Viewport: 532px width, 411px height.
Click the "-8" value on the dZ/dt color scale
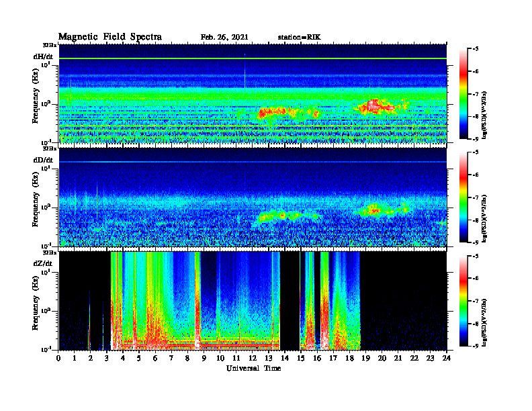[x=474, y=324]
